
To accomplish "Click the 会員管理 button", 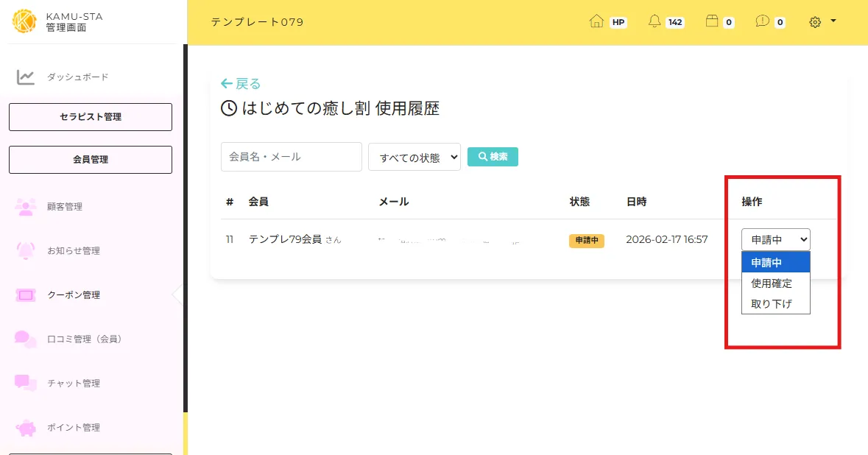I will tap(91, 160).
